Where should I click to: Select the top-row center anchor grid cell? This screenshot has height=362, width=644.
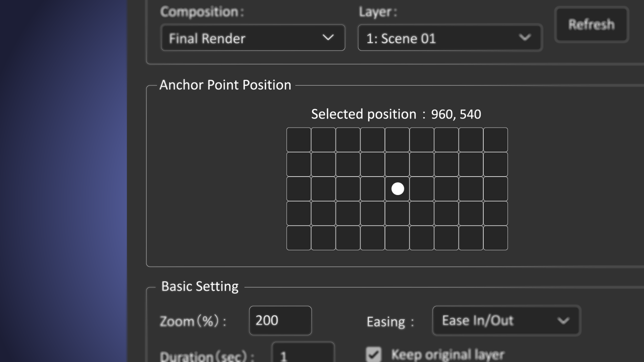click(x=397, y=140)
